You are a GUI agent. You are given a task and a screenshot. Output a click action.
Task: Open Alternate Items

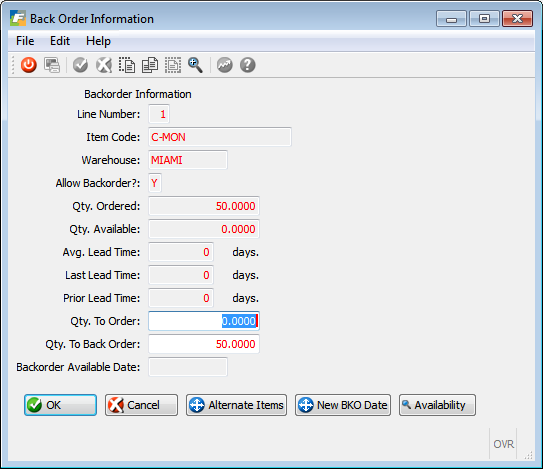237,405
